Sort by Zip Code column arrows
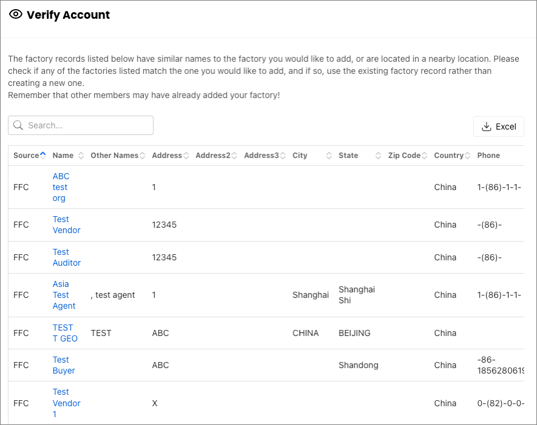The image size is (537, 425). coord(424,155)
